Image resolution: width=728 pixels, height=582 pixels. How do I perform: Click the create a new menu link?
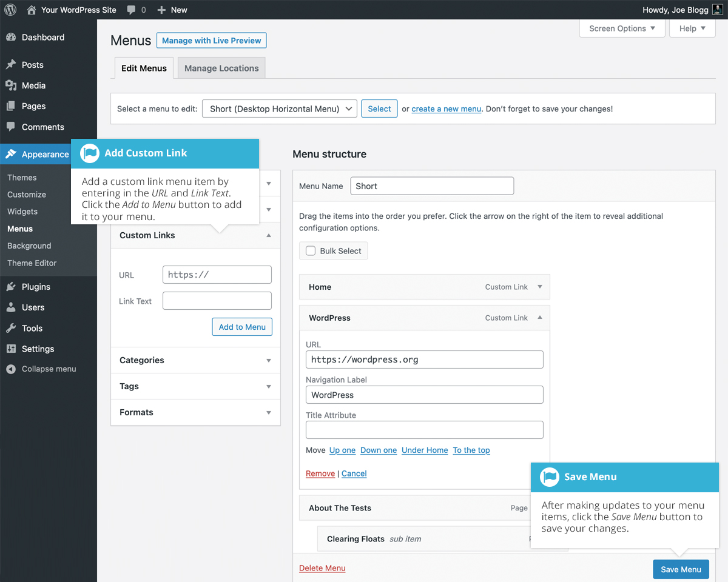coord(446,109)
